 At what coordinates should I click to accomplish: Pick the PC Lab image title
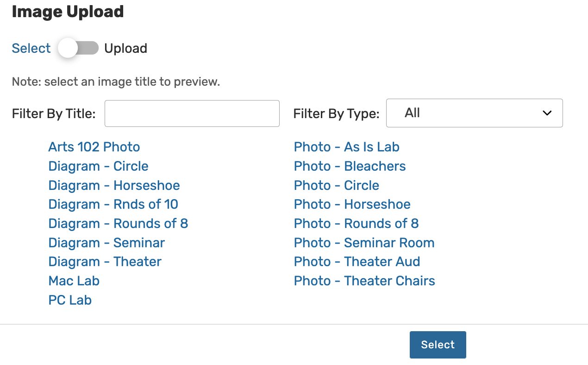pyautogui.click(x=70, y=300)
